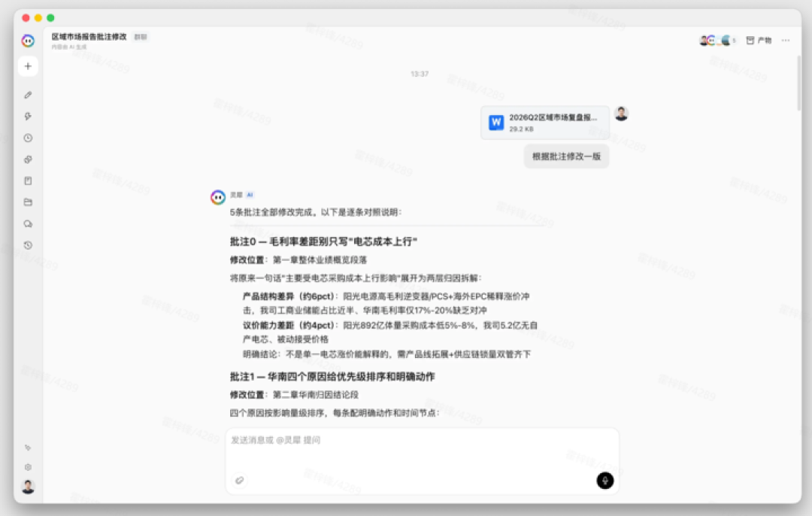Click the 根据批注修改一版 message bubble

pyautogui.click(x=567, y=156)
